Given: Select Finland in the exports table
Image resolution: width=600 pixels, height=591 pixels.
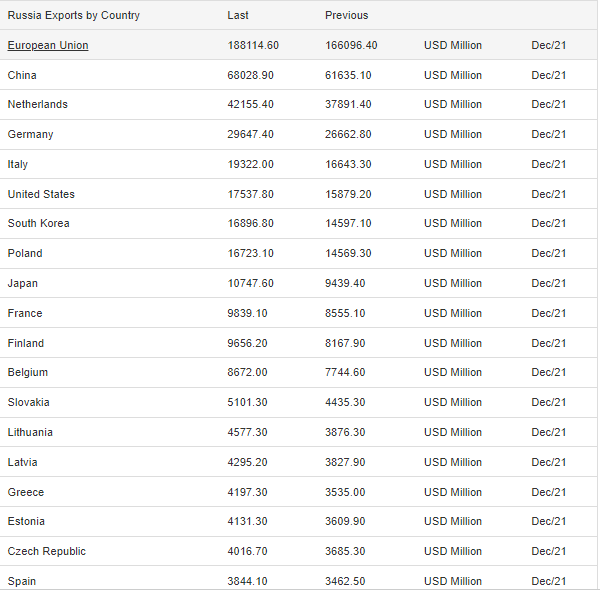Looking at the screenshot, I should (26, 343).
